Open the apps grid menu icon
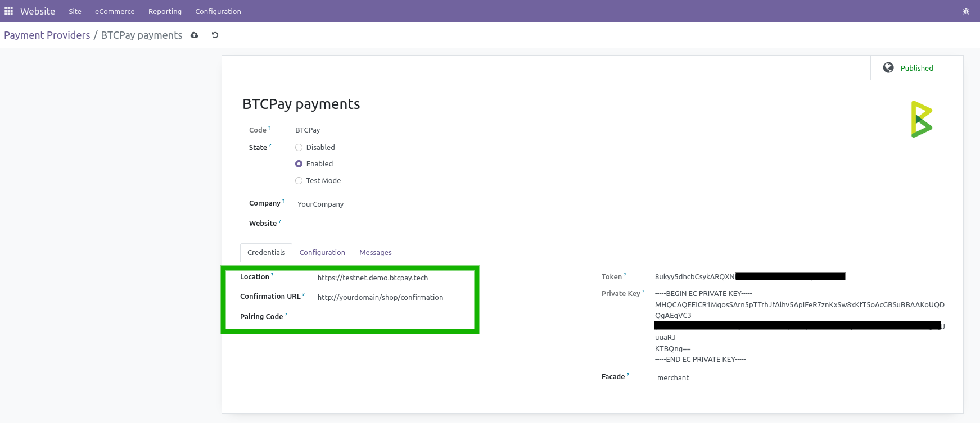 [x=8, y=11]
